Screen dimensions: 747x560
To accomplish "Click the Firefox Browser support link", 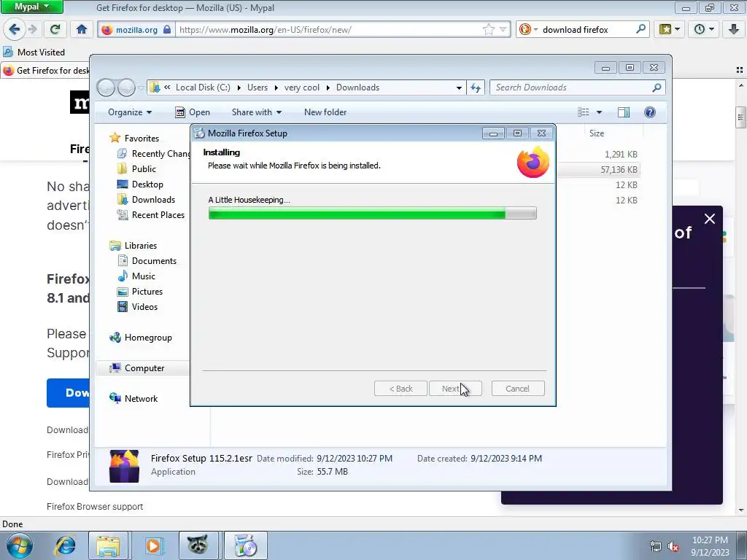I will pyautogui.click(x=95, y=507).
